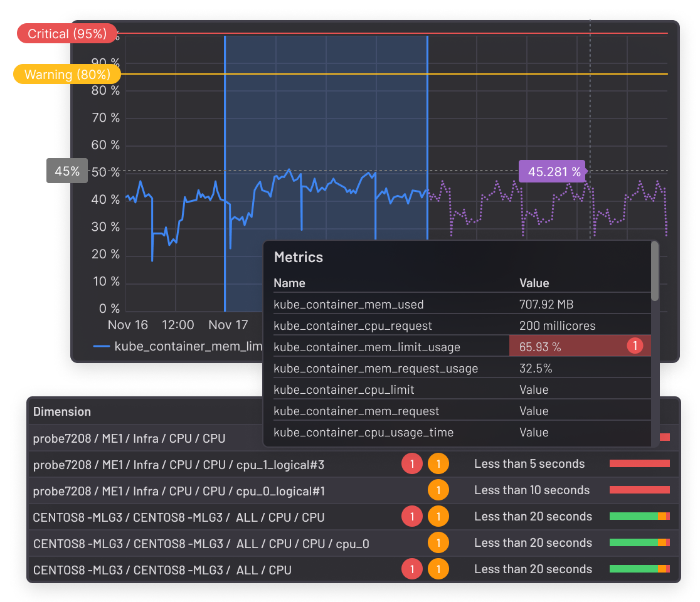
Task: Click red badge on the last CENTOS8 ALL / CPU row
Action: [411, 569]
